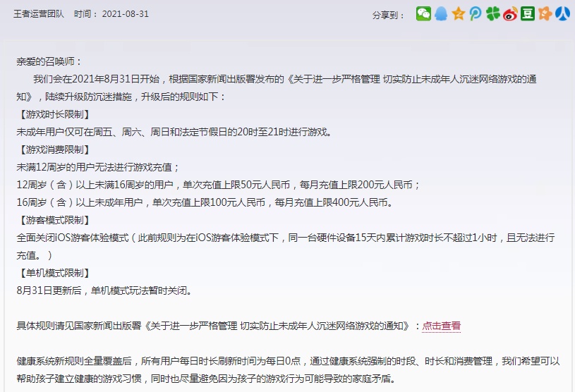Click the line with 每月充值上限200元人民币
Screen dimensions: 575x392
(219, 185)
